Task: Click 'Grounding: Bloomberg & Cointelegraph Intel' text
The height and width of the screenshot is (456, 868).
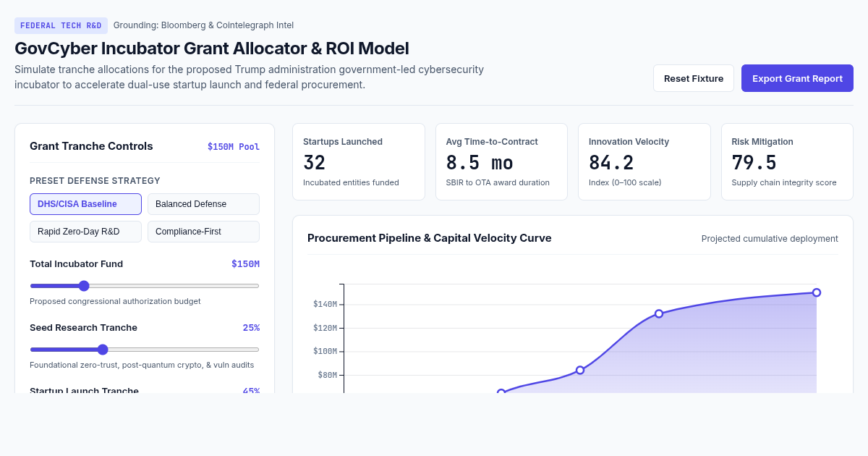Action: (x=203, y=25)
